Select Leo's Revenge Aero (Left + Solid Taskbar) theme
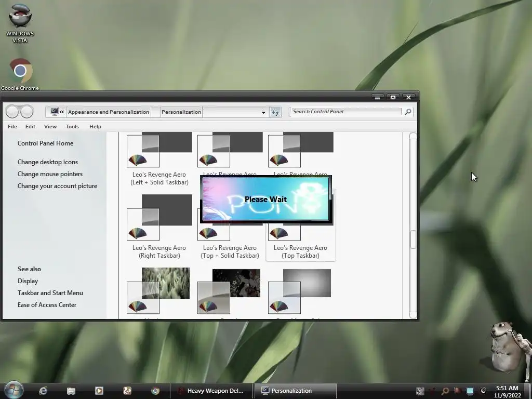The image size is (532, 399). coord(159,159)
